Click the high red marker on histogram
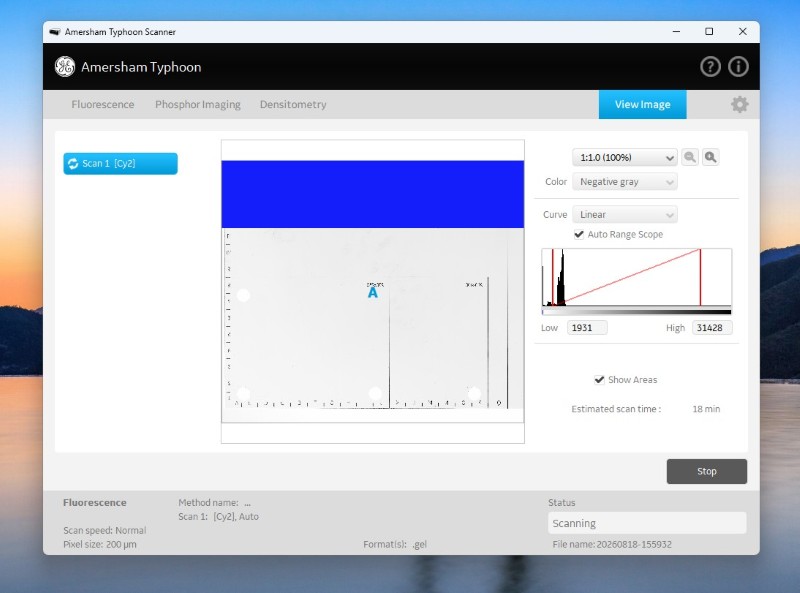Image resolution: width=800 pixels, height=593 pixels. click(700, 277)
